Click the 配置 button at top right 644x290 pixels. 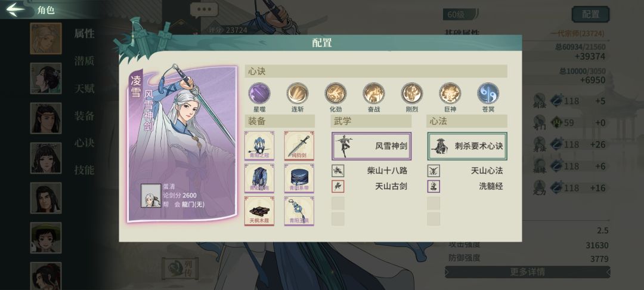click(590, 14)
